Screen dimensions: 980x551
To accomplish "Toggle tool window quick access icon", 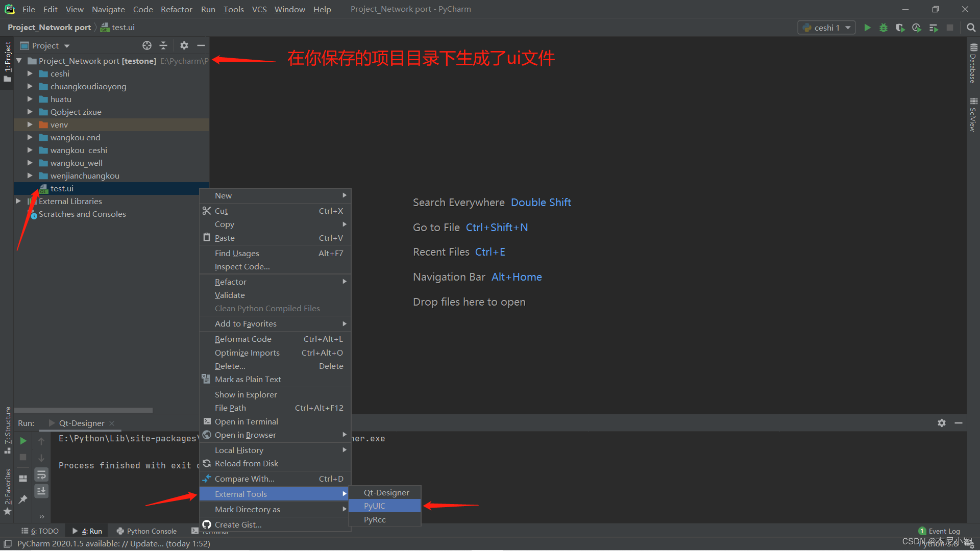I will [x=8, y=544].
